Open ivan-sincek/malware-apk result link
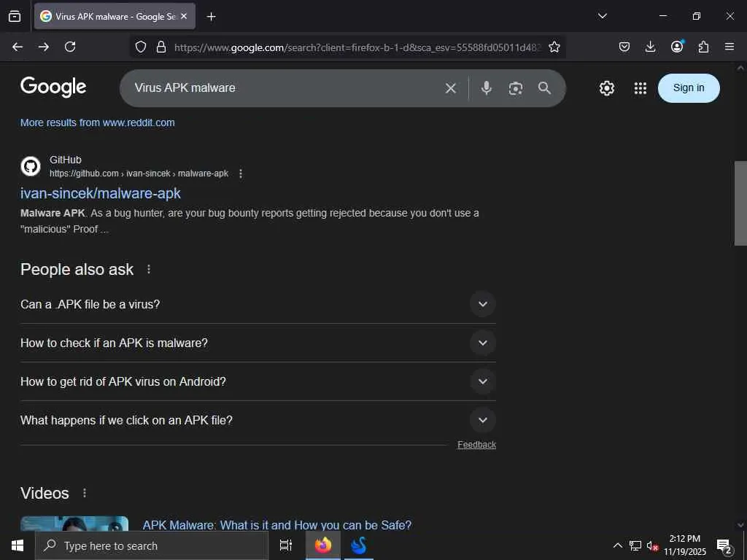This screenshot has width=747, height=560. (x=101, y=193)
